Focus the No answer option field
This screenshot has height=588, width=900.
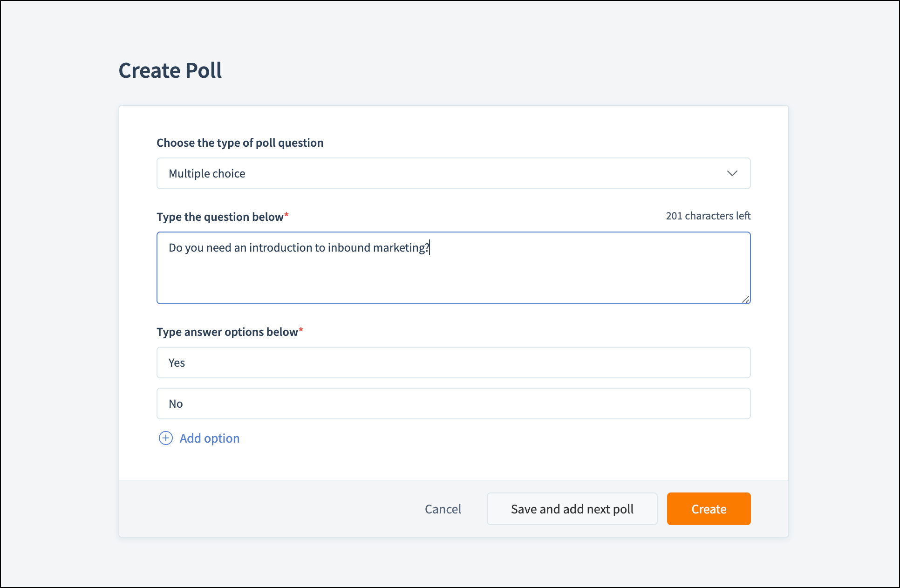click(453, 403)
